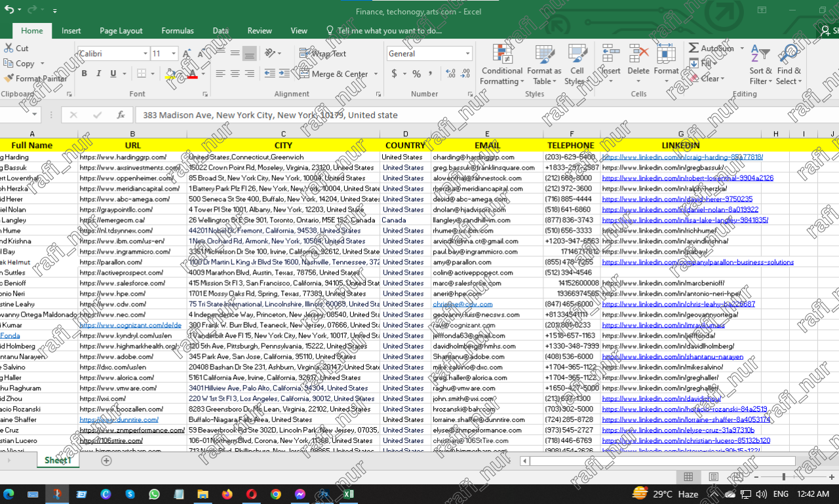Open WhatsApp from the taskbar
This screenshot has width=839, height=504.
pos(154,494)
